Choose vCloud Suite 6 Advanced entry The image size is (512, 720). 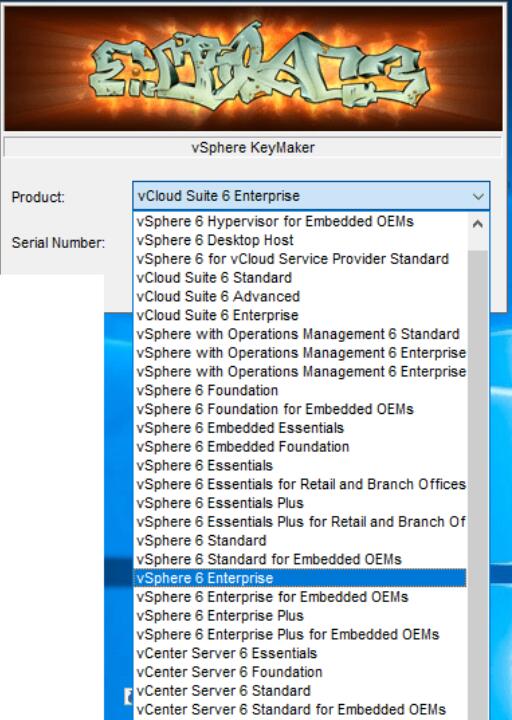point(300,297)
